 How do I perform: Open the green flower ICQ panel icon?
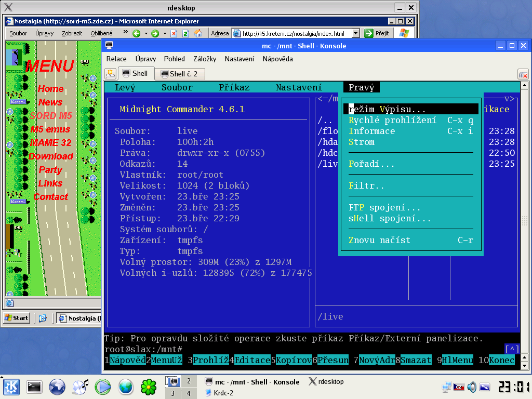(x=149, y=387)
